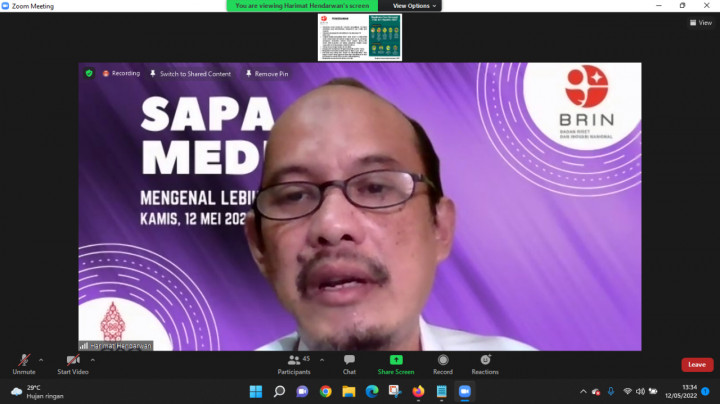Turn on camera with Start Video
This screenshot has height=404, width=720.
[72, 361]
